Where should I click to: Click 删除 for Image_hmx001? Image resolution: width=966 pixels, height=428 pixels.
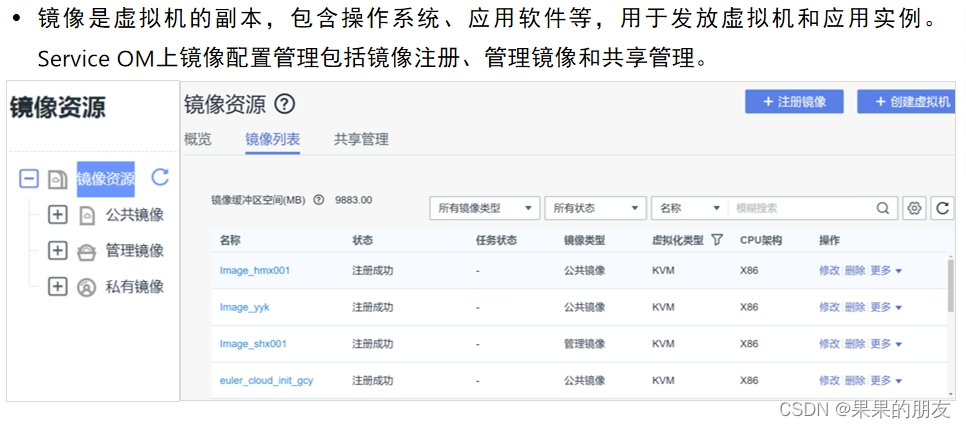coord(855,270)
